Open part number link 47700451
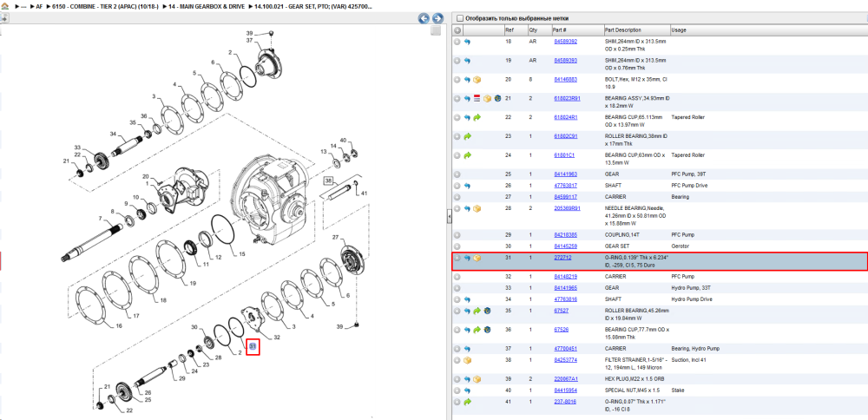 point(566,349)
